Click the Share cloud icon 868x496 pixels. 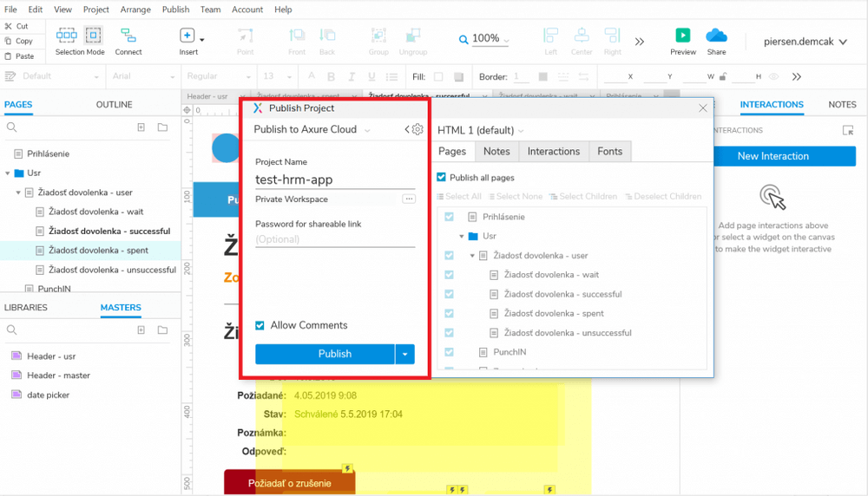(716, 36)
